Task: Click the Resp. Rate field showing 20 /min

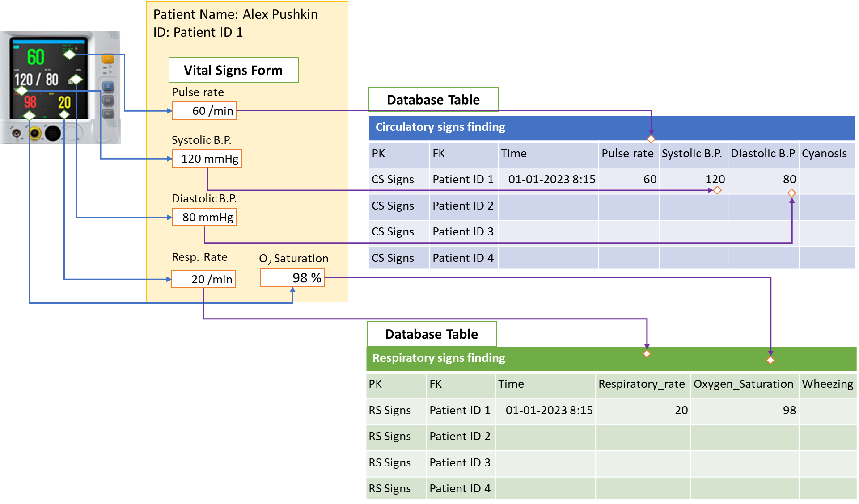Action: click(203, 279)
